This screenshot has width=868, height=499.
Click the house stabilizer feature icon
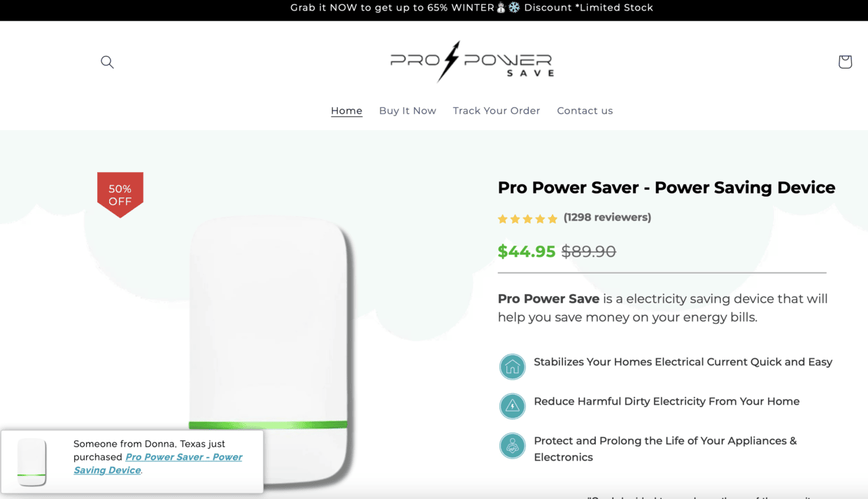[x=512, y=366]
